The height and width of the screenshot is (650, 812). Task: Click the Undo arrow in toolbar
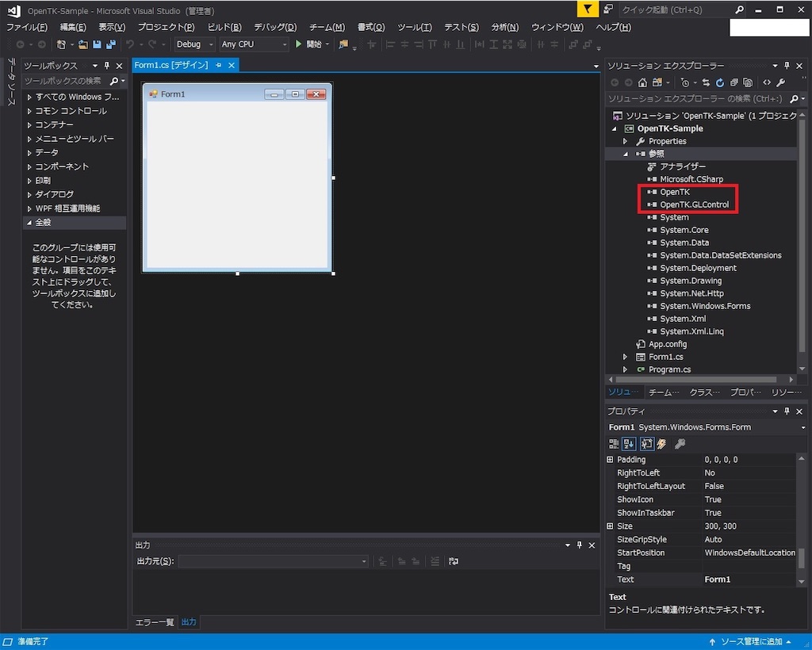tap(130, 44)
